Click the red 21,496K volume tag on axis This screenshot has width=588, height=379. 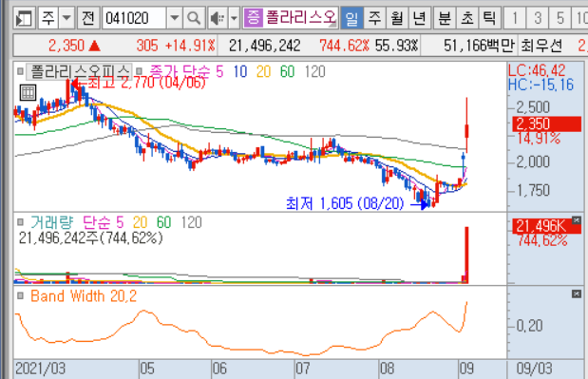pos(547,226)
